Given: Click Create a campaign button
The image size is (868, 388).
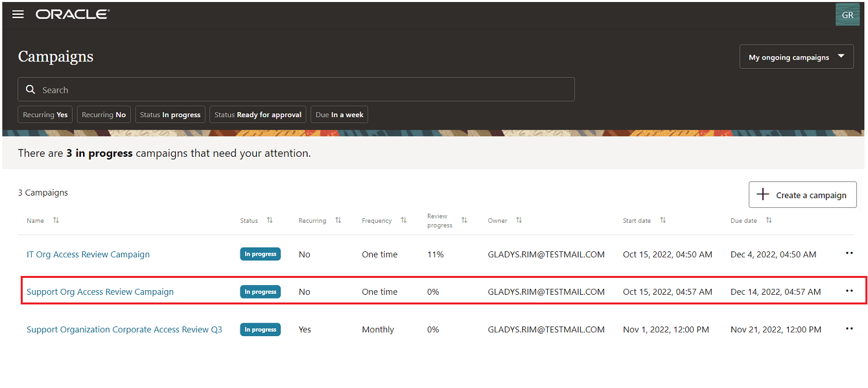Looking at the screenshot, I should tap(803, 194).
